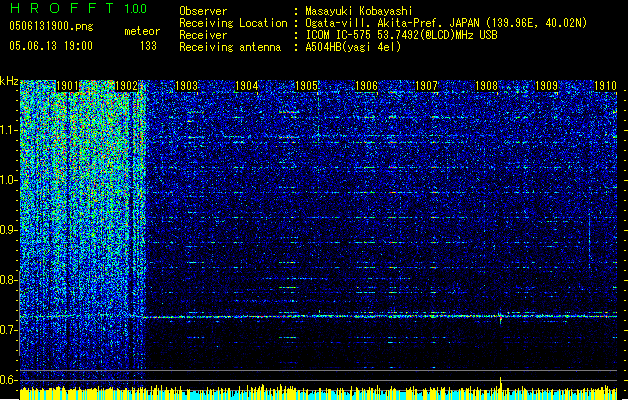The image size is (629, 400).
Task: Click the 1909 time marker
Action: [x=546, y=86]
